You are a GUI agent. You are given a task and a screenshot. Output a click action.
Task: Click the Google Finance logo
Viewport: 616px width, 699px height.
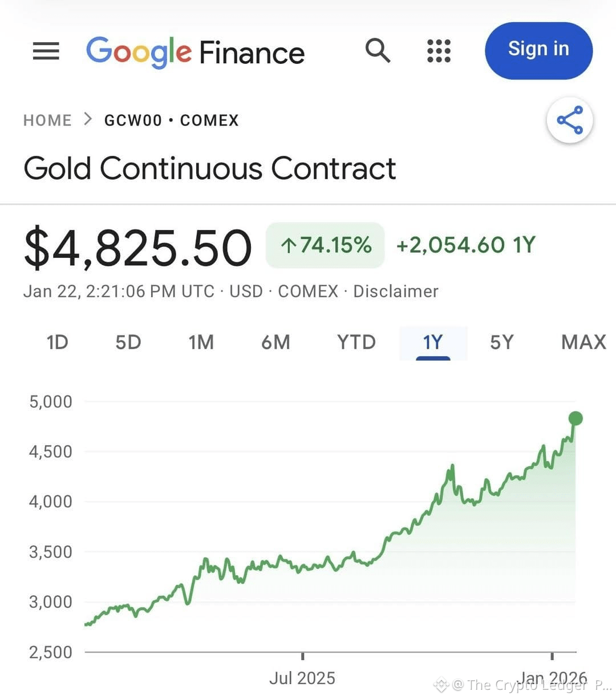(195, 52)
